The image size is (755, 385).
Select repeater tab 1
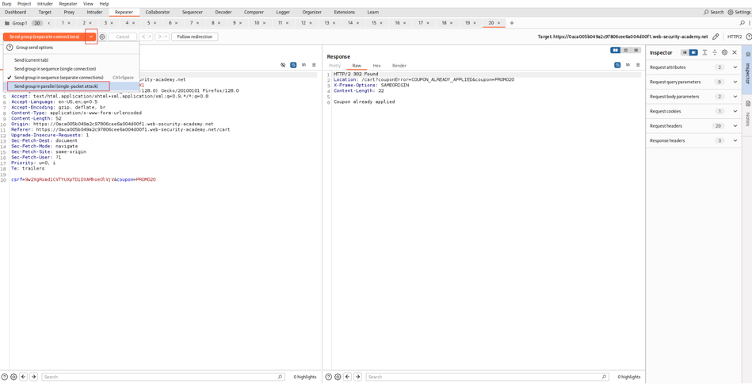coord(63,23)
